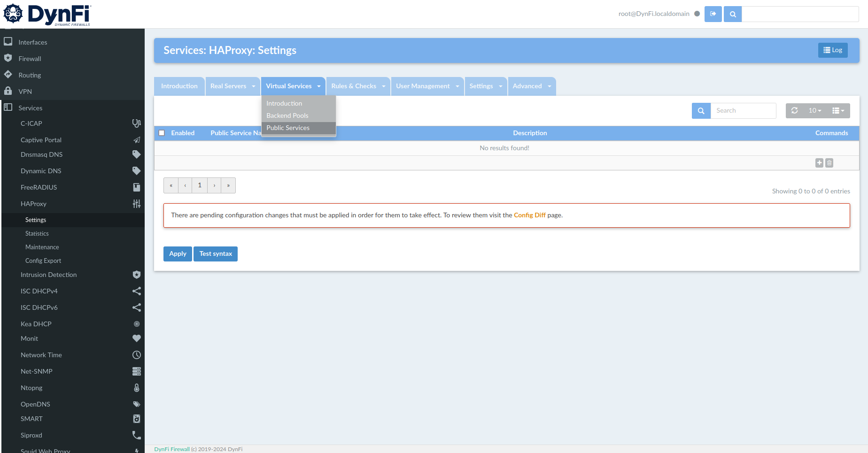Open the rows-per-page 10 dropdown
Viewport: 868px width, 453px height.
[815, 111]
